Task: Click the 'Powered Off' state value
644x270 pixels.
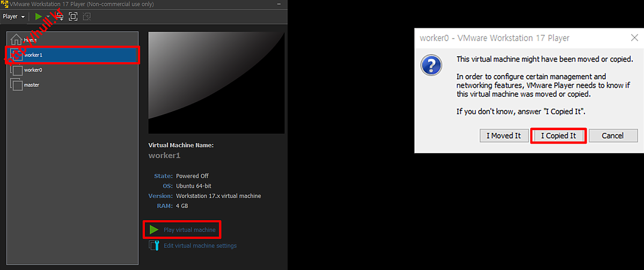Action: click(192, 176)
